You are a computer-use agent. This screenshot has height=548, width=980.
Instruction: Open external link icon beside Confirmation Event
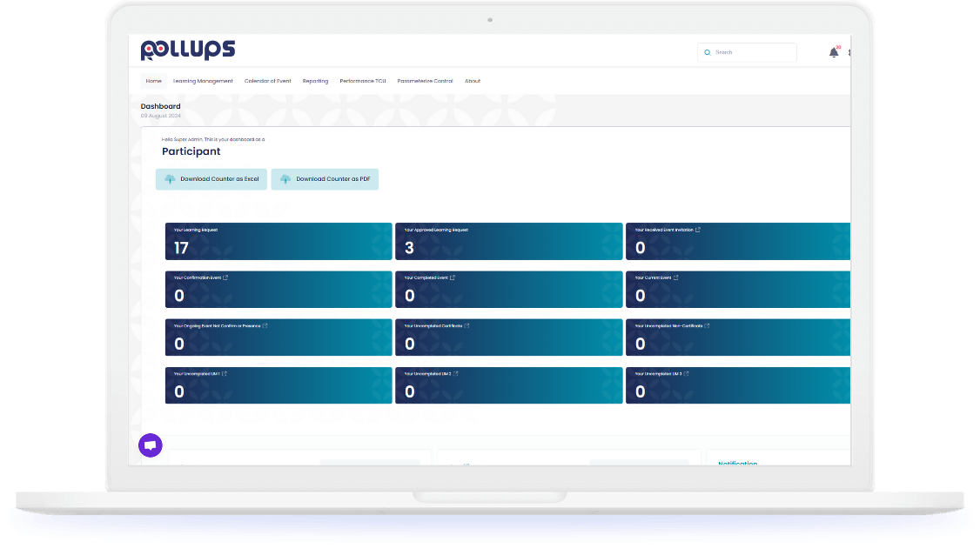(x=225, y=277)
